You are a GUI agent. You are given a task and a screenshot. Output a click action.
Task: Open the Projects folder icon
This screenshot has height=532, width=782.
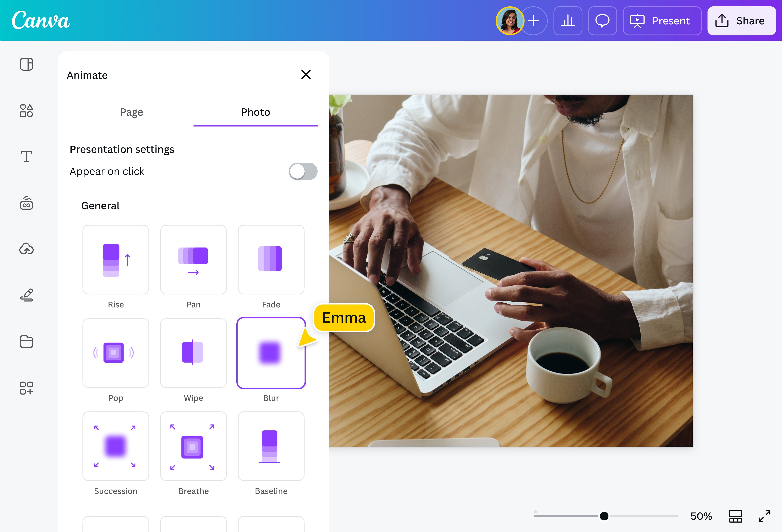click(26, 341)
